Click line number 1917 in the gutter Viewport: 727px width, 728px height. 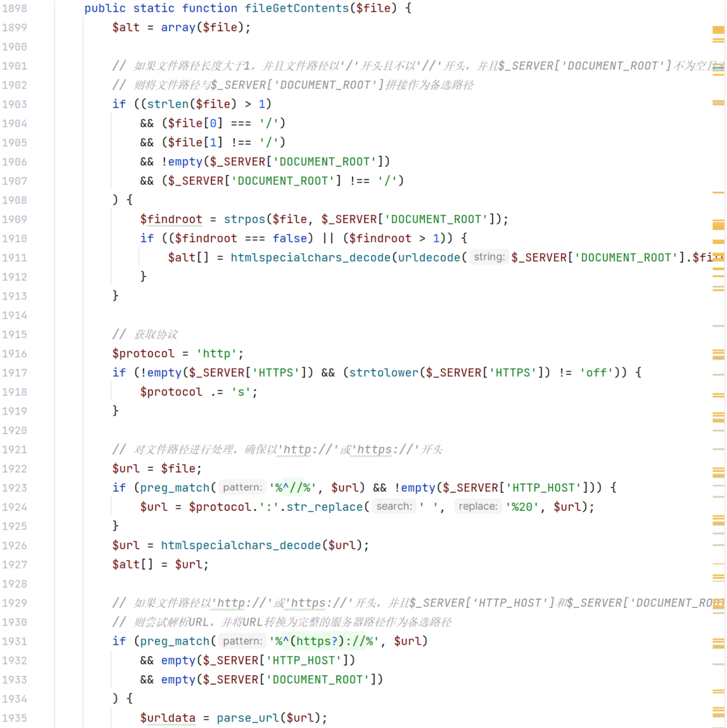point(15,373)
